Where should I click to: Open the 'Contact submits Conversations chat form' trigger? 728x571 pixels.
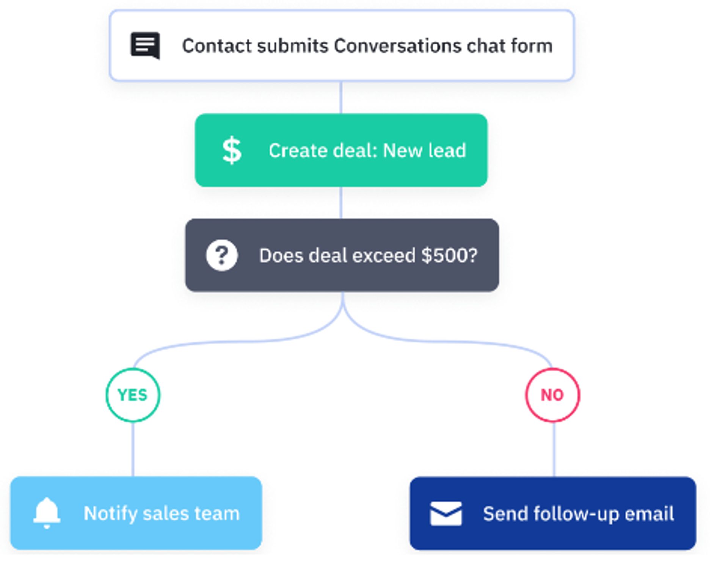coord(341,45)
